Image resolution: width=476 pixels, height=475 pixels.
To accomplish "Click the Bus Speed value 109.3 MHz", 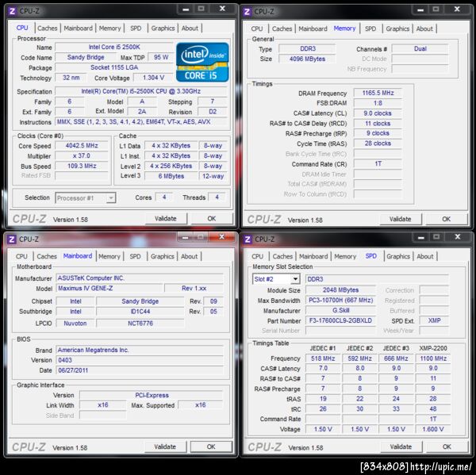I will pos(82,166).
